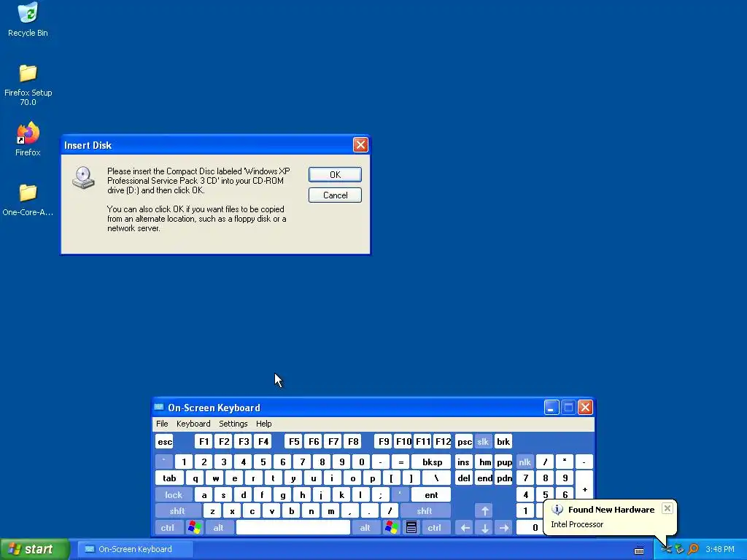
Task: Select On-Screen Keyboard taskbar button
Action: pyautogui.click(x=135, y=550)
